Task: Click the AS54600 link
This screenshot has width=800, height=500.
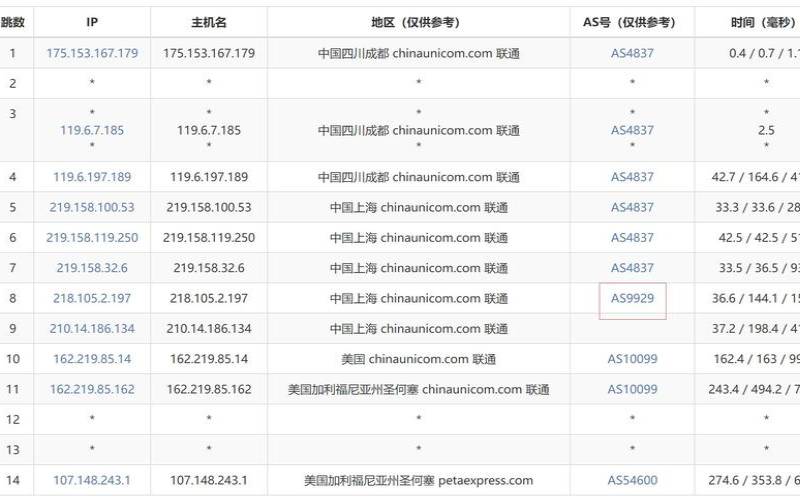Action: pyautogui.click(x=632, y=480)
